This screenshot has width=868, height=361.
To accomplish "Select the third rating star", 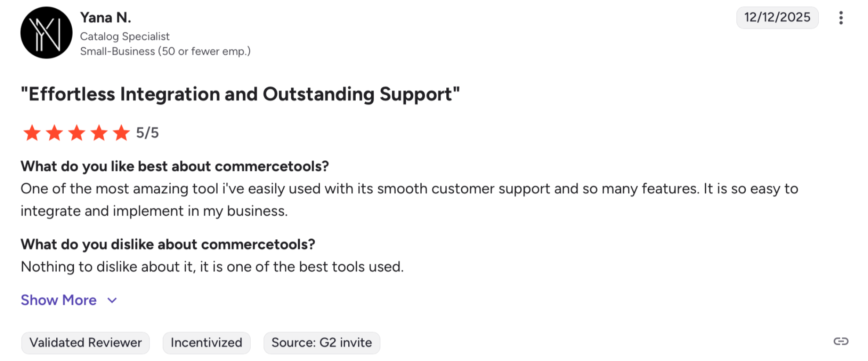I will 77,133.
